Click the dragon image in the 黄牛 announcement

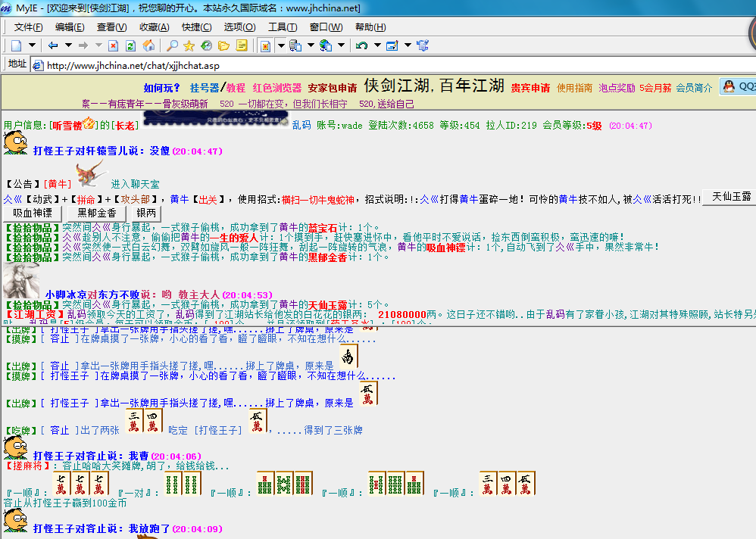coord(91,173)
